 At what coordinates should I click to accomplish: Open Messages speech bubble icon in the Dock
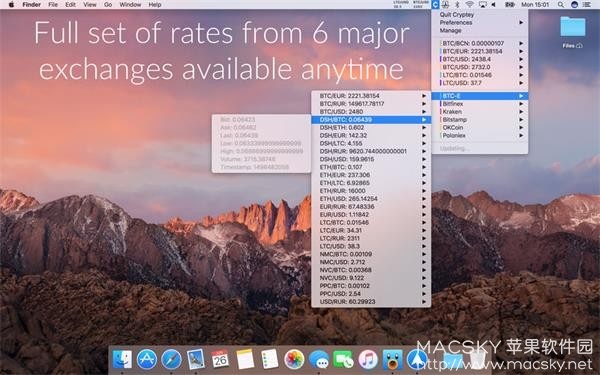pyautogui.click(x=319, y=360)
